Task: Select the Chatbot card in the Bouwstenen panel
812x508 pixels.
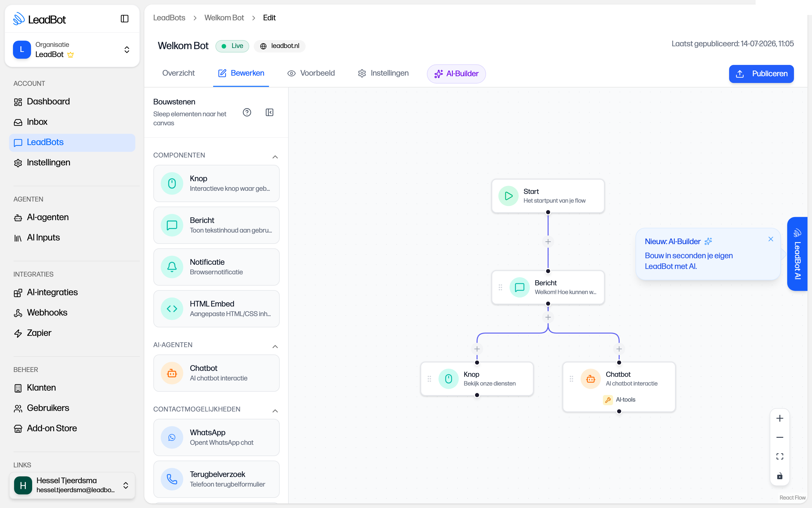Action: pyautogui.click(x=217, y=373)
